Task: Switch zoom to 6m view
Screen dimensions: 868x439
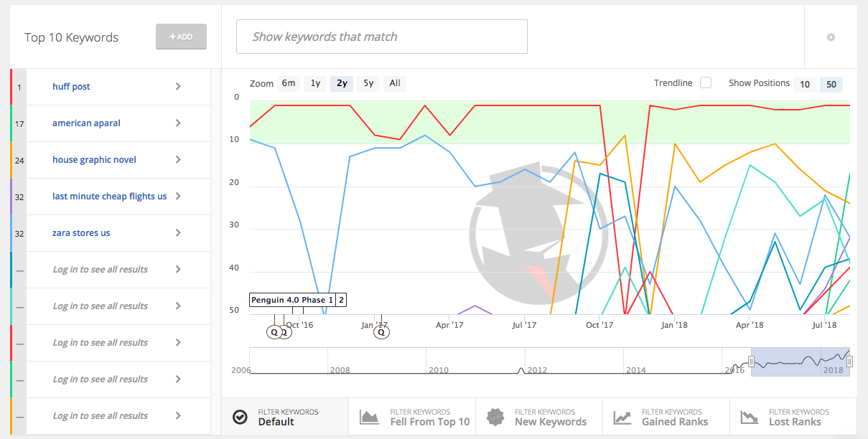Action: tap(288, 82)
